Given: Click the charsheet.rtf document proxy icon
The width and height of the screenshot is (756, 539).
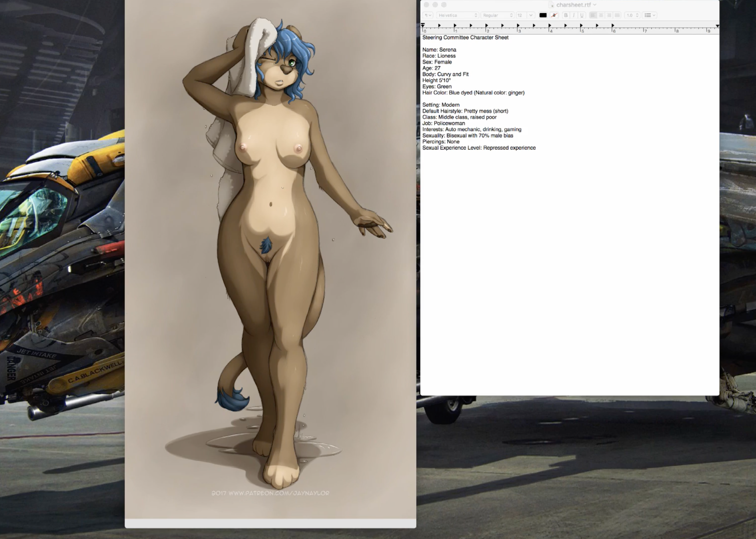Looking at the screenshot, I should coord(551,5).
